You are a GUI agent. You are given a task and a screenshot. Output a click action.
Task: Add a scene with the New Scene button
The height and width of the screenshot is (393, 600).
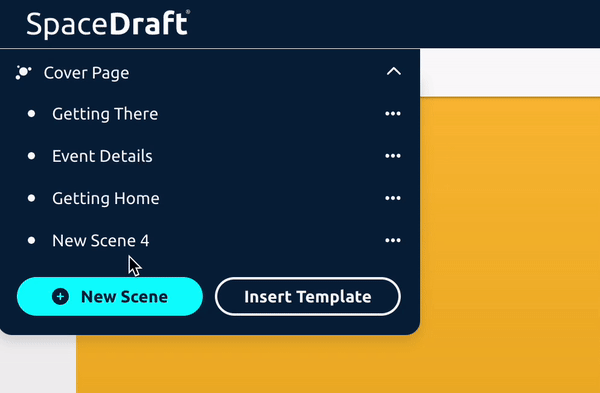pos(110,297)
